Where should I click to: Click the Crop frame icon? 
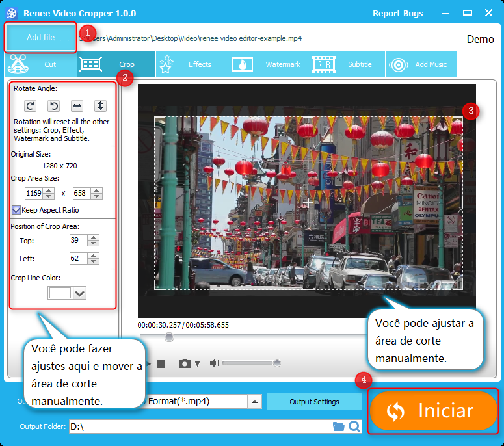[x=90, y=64]
